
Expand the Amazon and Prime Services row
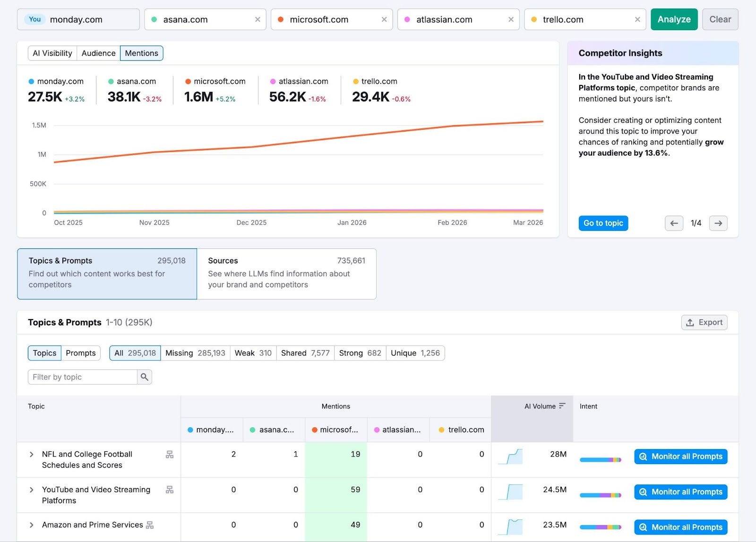pos(31,525)
